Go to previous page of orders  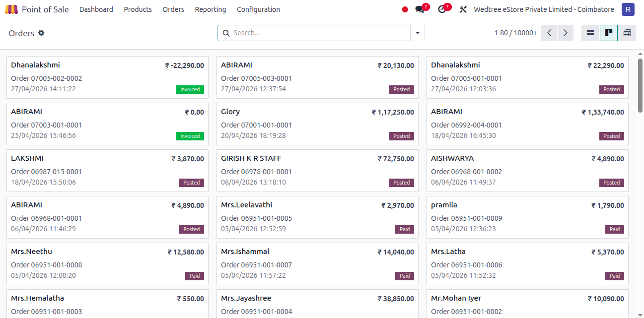pyautogui.click(x=549, y=33)
